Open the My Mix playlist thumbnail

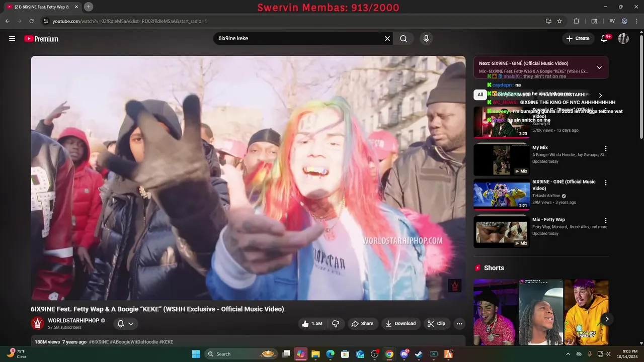[x=502, y=160]
